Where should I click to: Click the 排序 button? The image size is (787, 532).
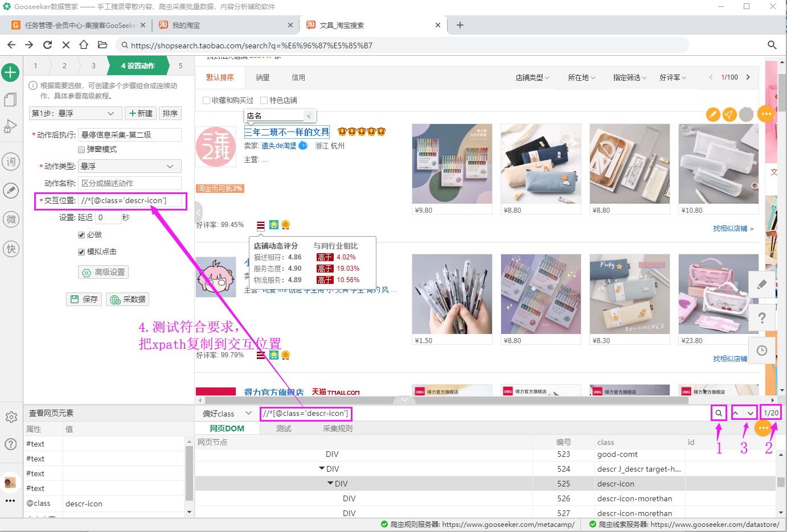[170, 113]
